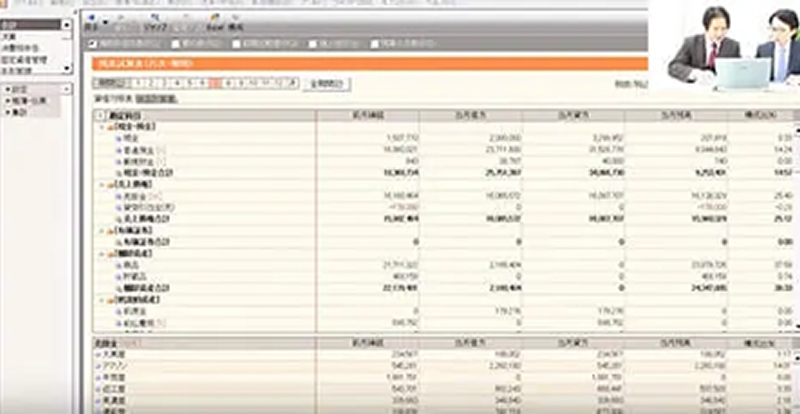Image resolution: width=800 pixels, height=414 pixels.
Task: Click the upper table vertical scrollbar
Action: tap(794, 220)
